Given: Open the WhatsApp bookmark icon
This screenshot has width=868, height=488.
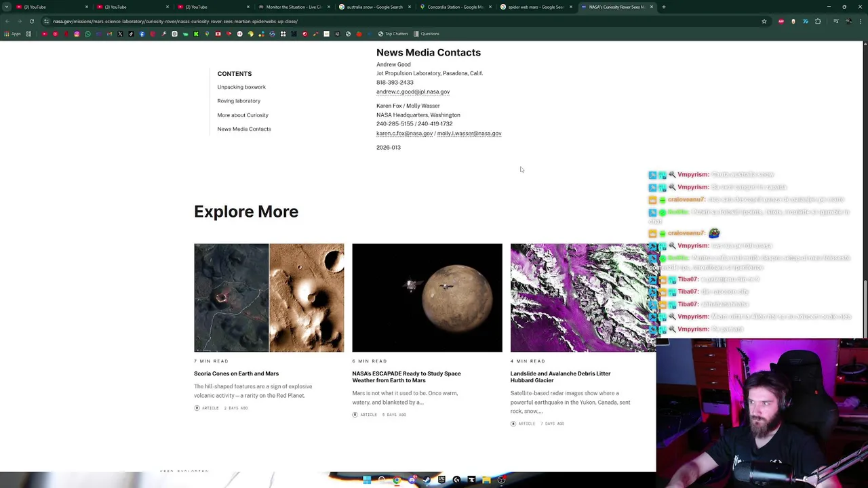Looking at the screenshot, I should pos(87,34).
